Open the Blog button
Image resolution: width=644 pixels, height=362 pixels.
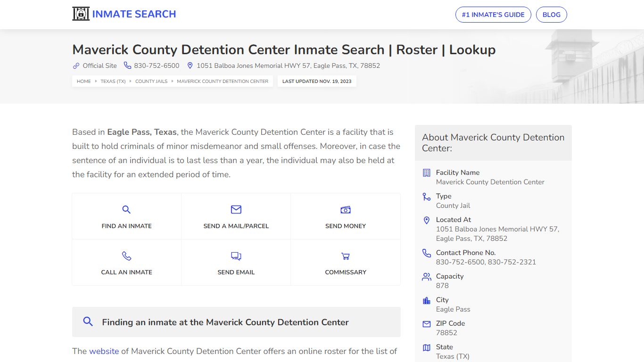tap(552, 15)
